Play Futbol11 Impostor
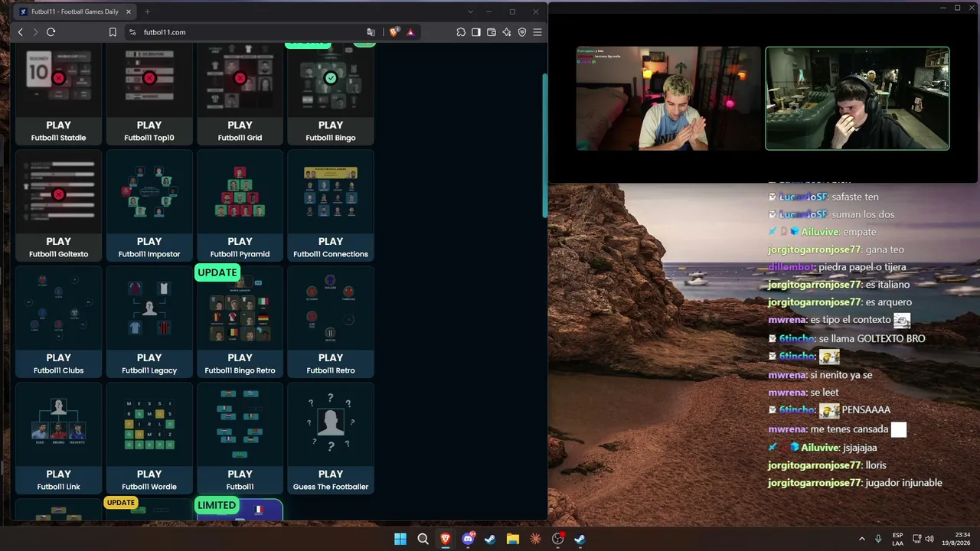This screenshot has height=551, width=980. coord(149,205)
